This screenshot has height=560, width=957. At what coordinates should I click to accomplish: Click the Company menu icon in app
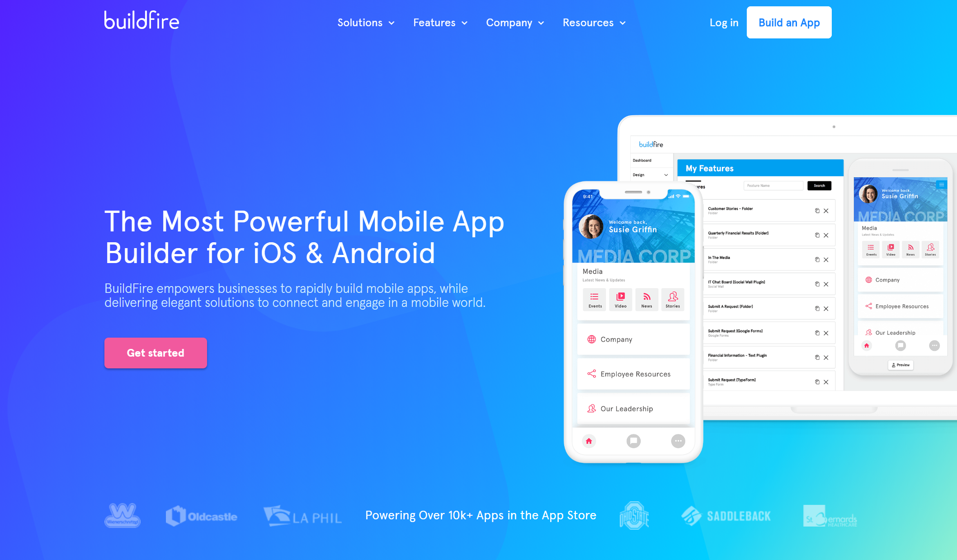pos(590,339)
